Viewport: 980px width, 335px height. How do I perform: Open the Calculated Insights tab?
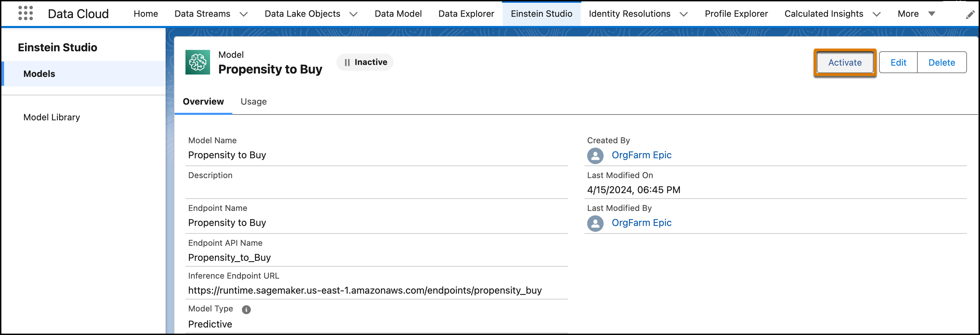(x=824, y=14)
